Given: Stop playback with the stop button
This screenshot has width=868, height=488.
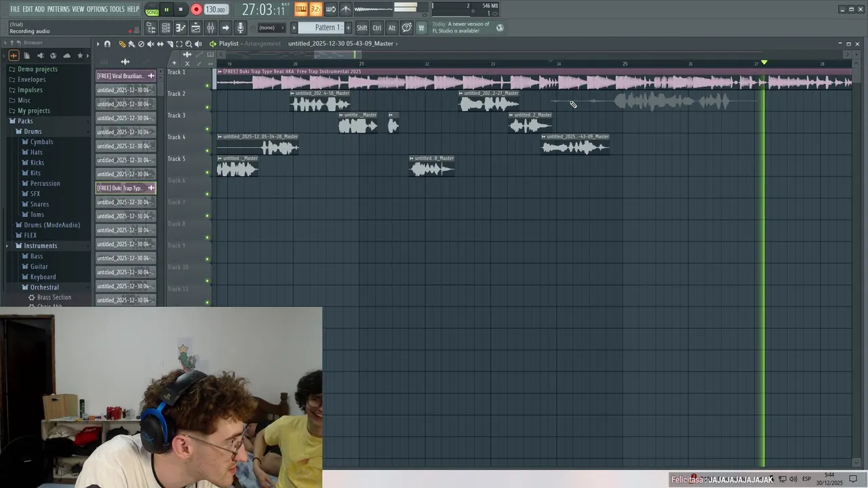Looking at the screenshot, I should pos(180,9).
